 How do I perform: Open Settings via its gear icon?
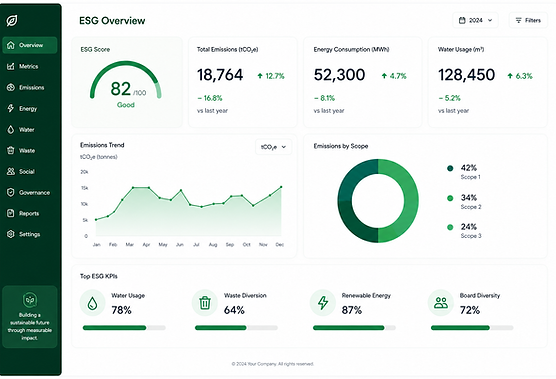[x=11, y=234]
